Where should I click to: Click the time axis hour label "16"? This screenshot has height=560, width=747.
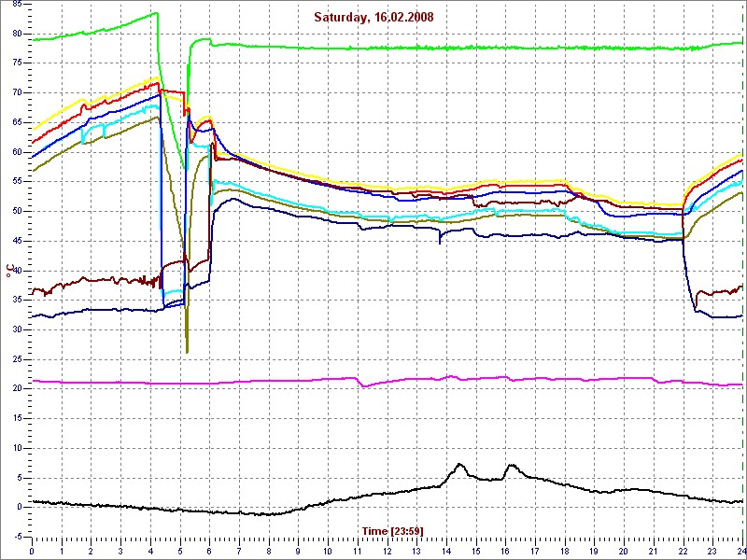(506, 550)
